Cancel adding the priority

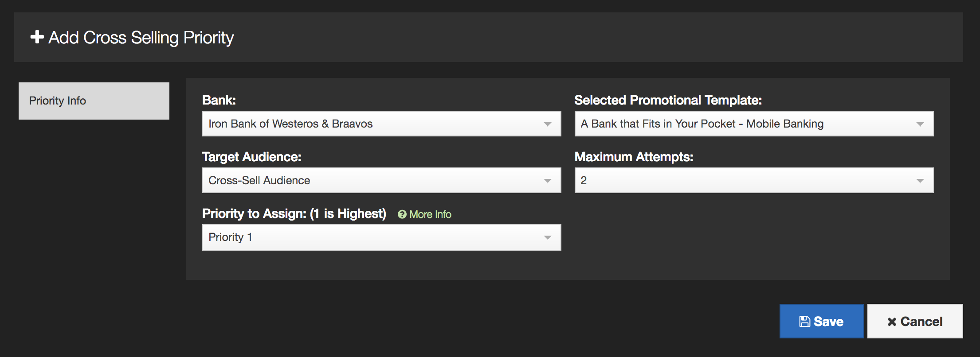(x=915, y=321)
